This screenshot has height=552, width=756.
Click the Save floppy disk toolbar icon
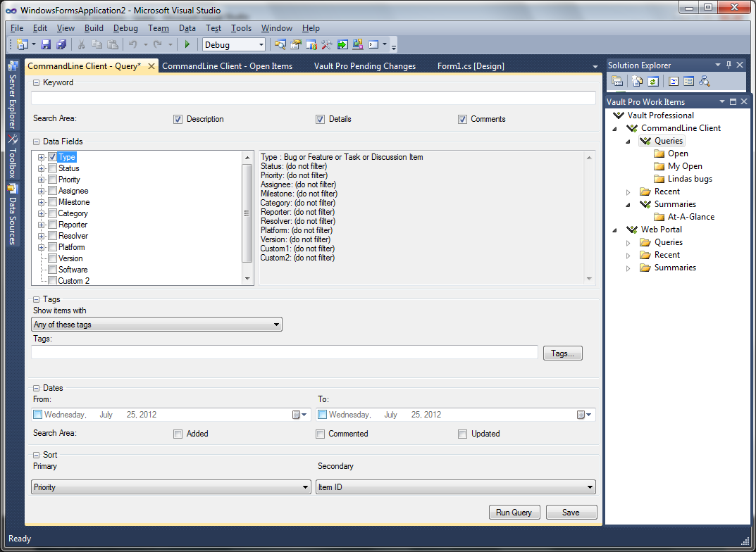(x=46, y=44)
